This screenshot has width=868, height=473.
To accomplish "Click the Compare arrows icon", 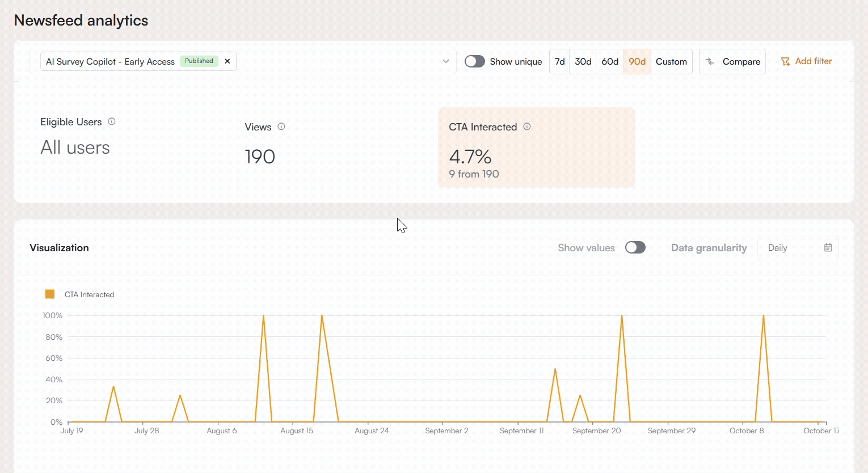I will point(710,61).
